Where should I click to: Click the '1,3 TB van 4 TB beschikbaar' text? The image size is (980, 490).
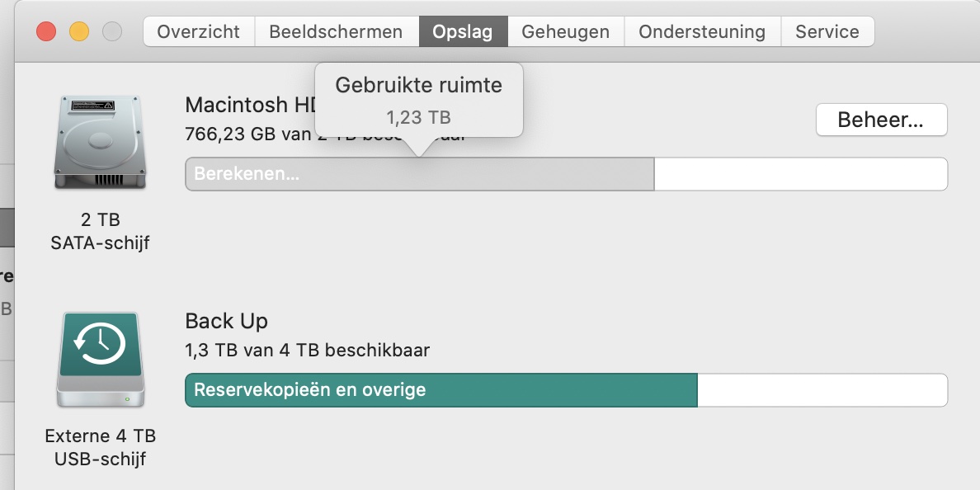[308, 350]
